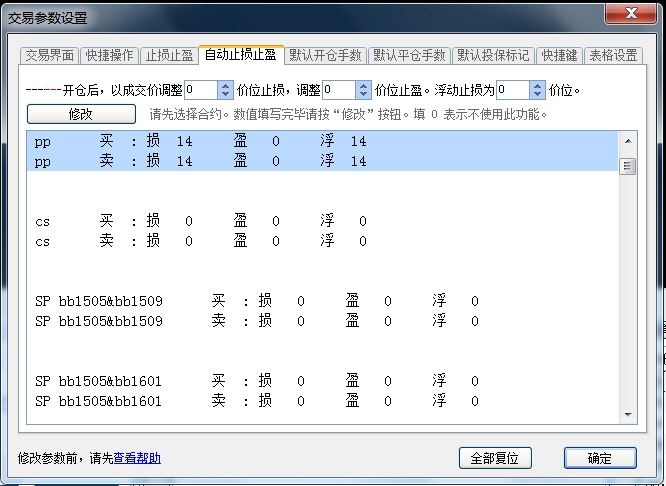This screenshot has width=666, height=486.
Task: Open the 默认开仓手数 tab
Action: tap(325, 55)
